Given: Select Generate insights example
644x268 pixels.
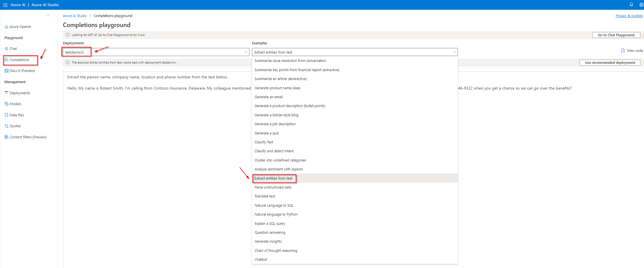Looking at the screenshot, I should pyautogui.click(x=355, y=242).
